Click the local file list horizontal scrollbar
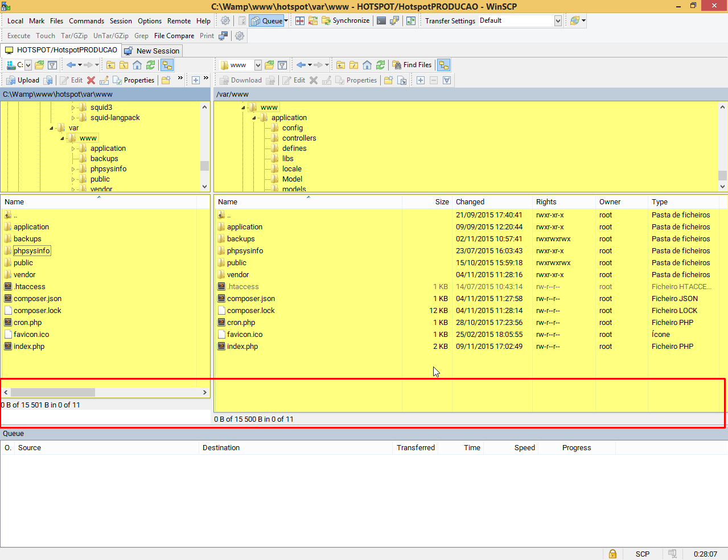This screenshot has width=728, height=560. [53, 392]
